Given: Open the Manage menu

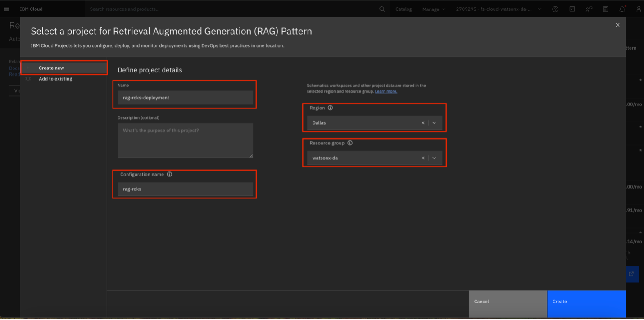Looking at the screenshot, I should pyautogui.click(x=434, y=9).
